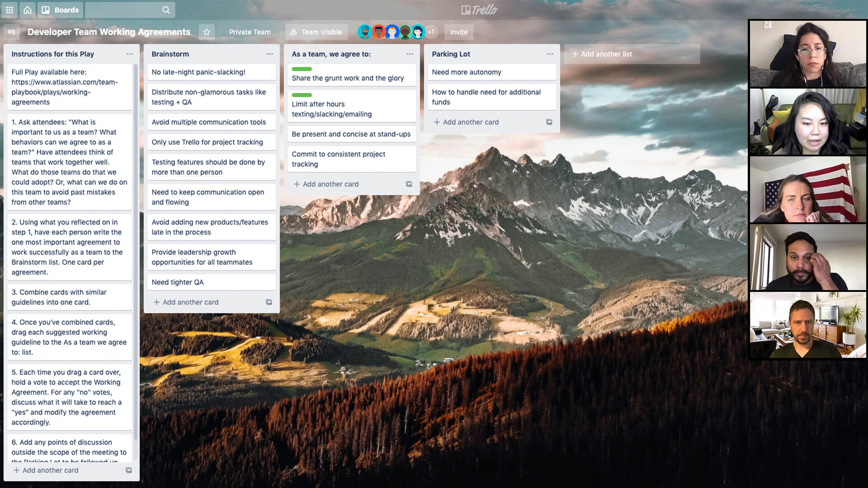Expand the +1 hidden members overflow
Image resolution: width=868 pixels, height=488 pixels.
tap(431, 32)
